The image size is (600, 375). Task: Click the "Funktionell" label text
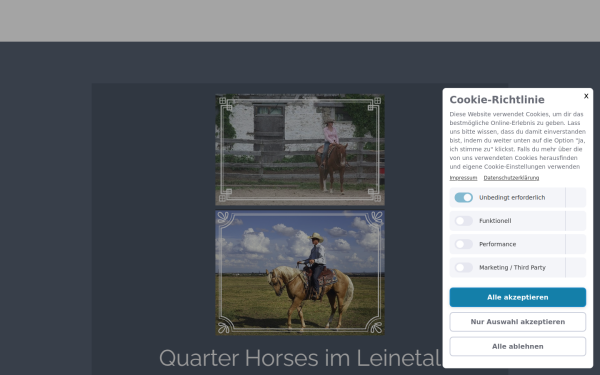pyautogui.click(x=495, y=221)
